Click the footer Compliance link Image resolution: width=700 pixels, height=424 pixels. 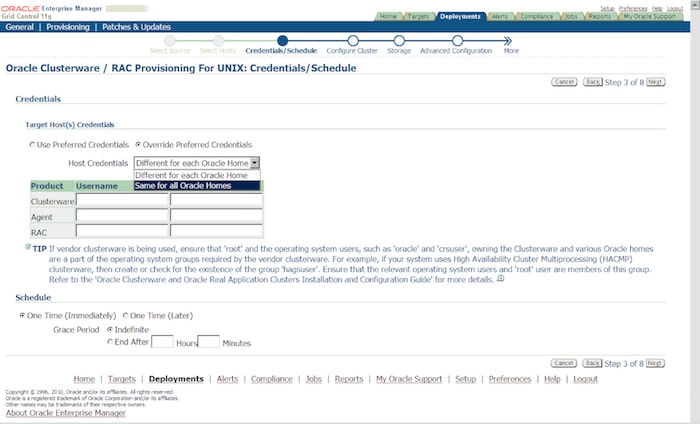pyautogui.click(x=272, y=379)
